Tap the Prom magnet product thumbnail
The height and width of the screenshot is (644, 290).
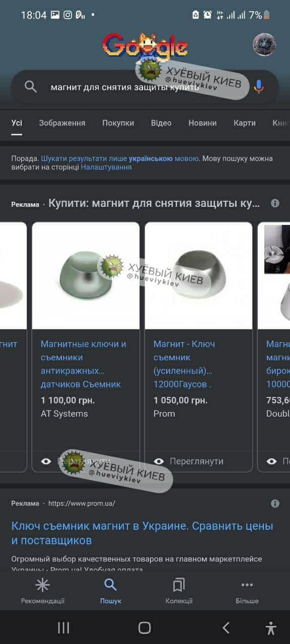198,276
